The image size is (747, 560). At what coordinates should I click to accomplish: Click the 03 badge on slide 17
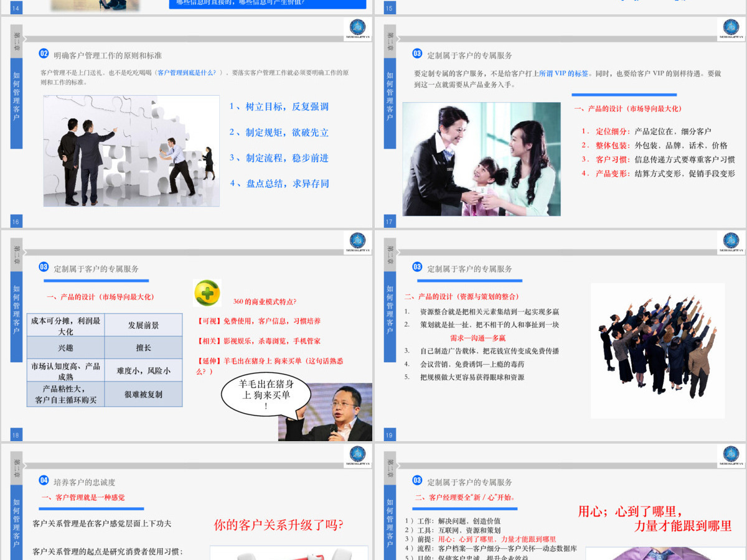coord(417,54)
